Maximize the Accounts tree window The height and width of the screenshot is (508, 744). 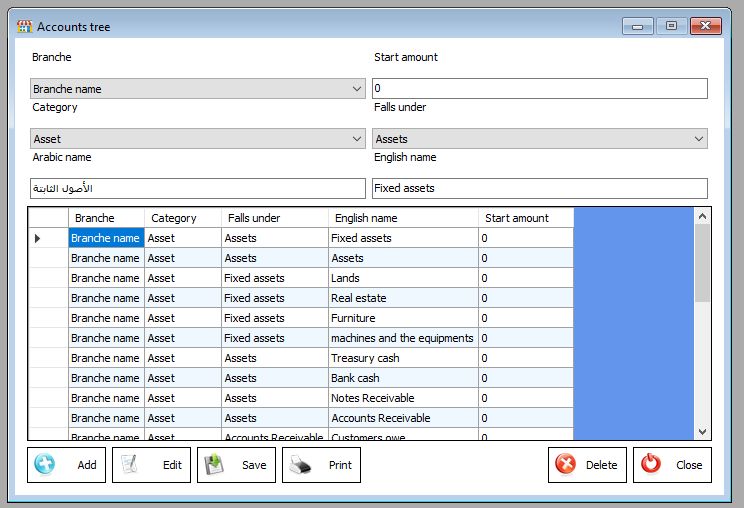click(671, 26)
